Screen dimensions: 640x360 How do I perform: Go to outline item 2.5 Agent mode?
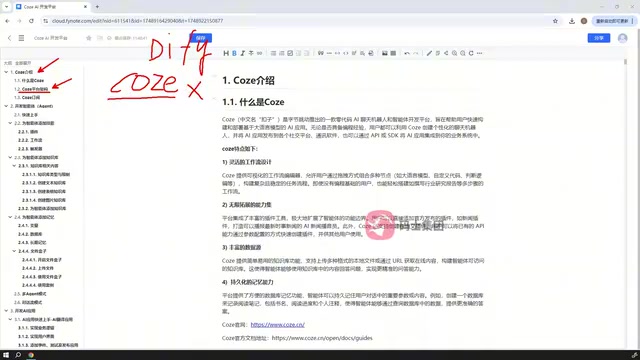coord(30,293)
